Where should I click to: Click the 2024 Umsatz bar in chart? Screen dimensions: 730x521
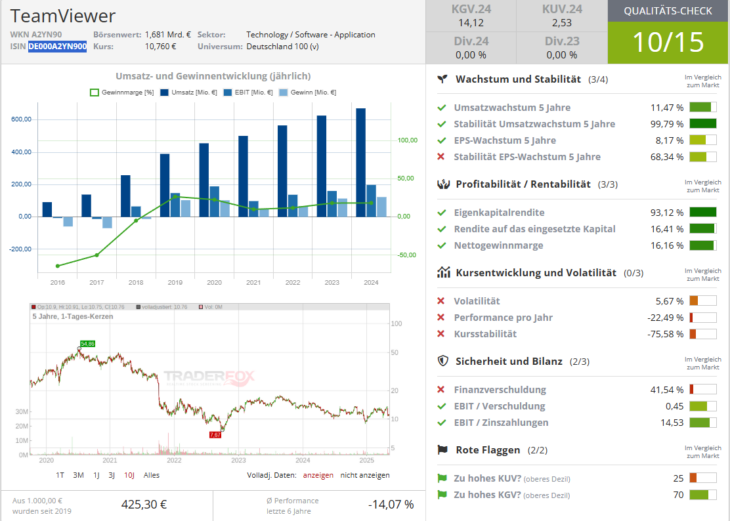pos(360,162)
